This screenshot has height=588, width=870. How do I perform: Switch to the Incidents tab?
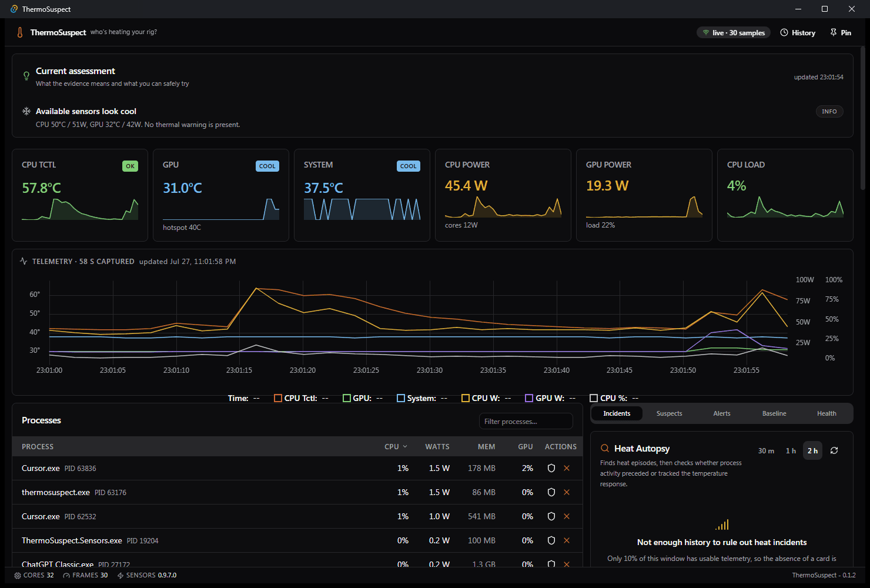point(617,413)
